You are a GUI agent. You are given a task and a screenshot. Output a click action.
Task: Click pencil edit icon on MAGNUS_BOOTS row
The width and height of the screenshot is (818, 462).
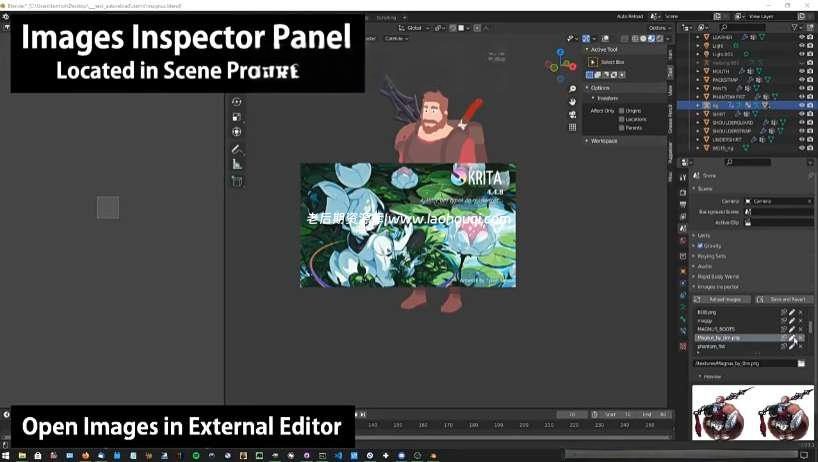pos(792,330)
